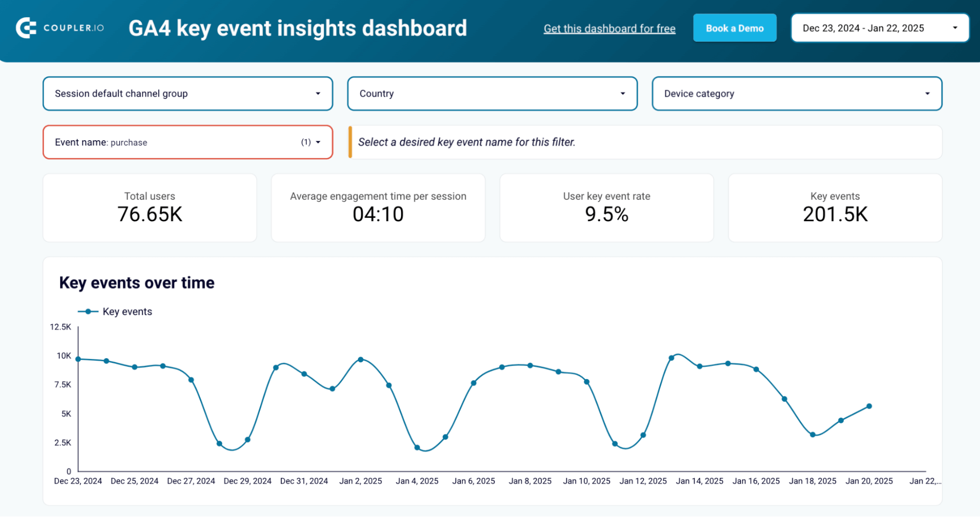Click the Key events legend line icon
Viewport: 980px width, 517px height.
(x=87, y=311)
